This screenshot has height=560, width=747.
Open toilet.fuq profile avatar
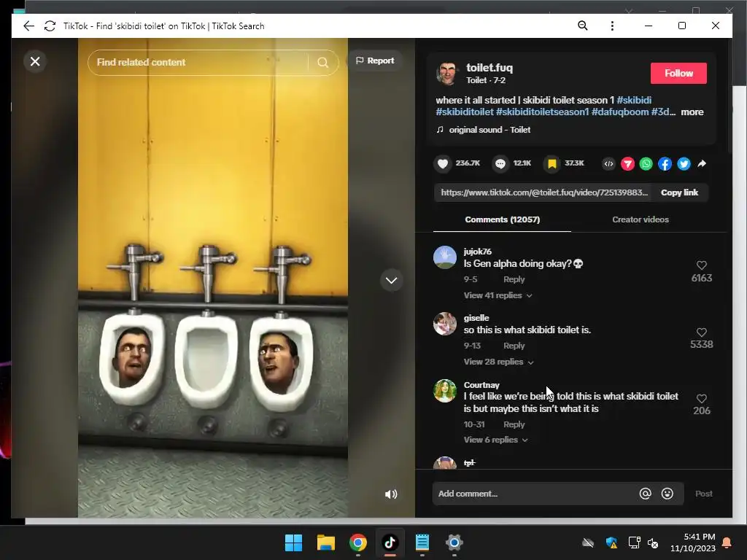447,74
